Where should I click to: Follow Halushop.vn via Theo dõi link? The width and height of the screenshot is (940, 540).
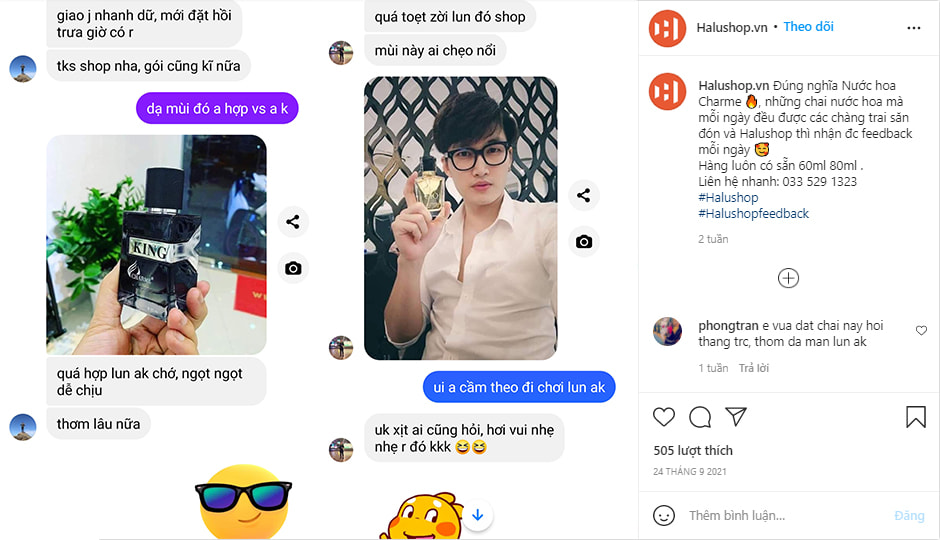[x=808, y=26]
